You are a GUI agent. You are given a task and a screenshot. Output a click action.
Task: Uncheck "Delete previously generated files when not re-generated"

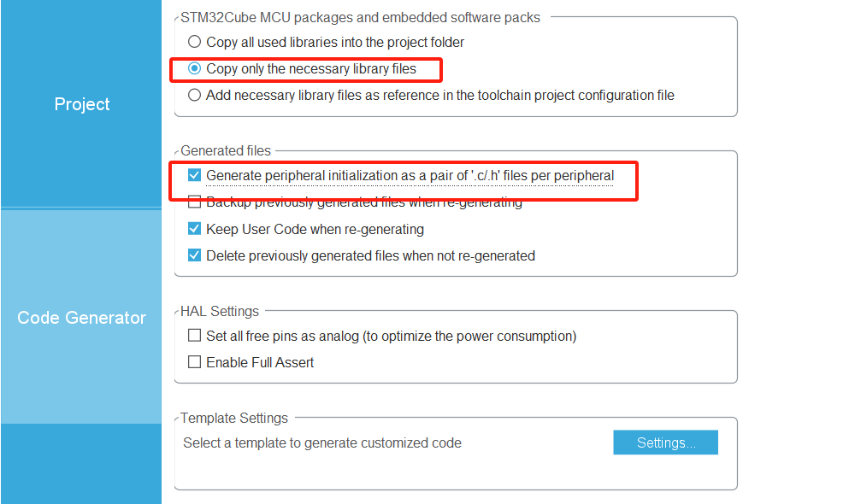pyautogui.click(x=194, y=255)
